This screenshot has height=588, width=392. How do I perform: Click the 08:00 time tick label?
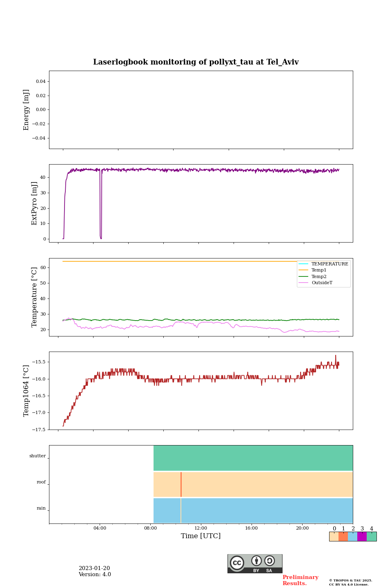click(150, 528)
